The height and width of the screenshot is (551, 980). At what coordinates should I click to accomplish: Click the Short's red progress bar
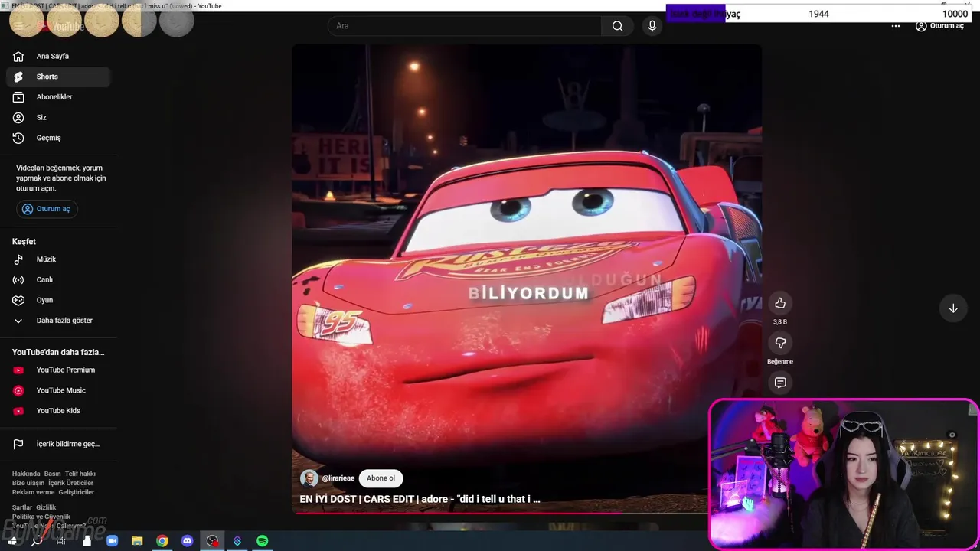[500, 513]
